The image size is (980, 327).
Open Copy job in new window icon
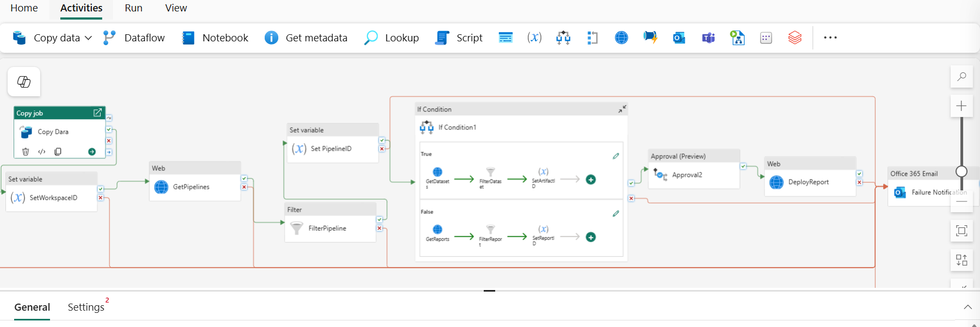(x=97, y=113)
